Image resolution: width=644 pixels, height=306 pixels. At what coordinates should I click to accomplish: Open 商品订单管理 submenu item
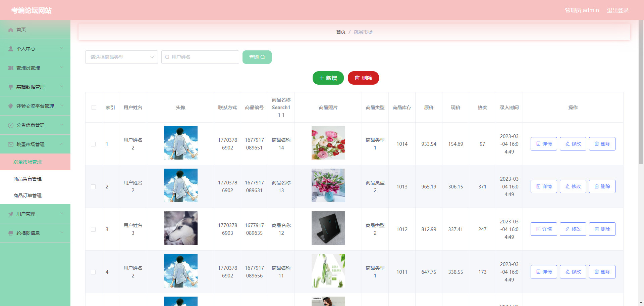(28, 195)
